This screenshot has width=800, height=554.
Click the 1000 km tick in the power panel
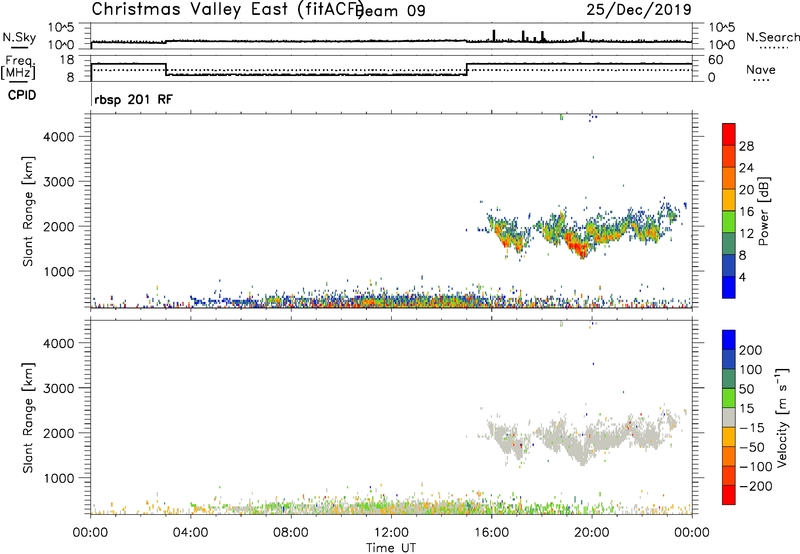coord(59,272)
